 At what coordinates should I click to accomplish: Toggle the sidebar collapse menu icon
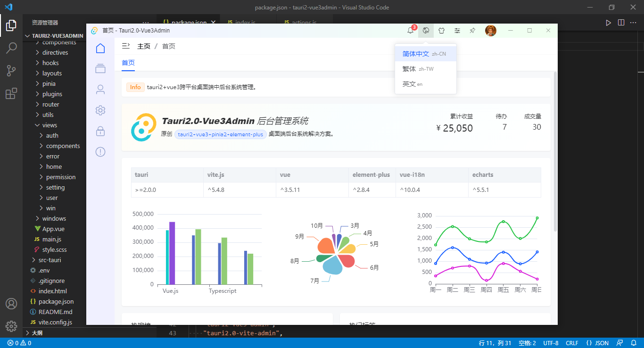tap(126, 46)
